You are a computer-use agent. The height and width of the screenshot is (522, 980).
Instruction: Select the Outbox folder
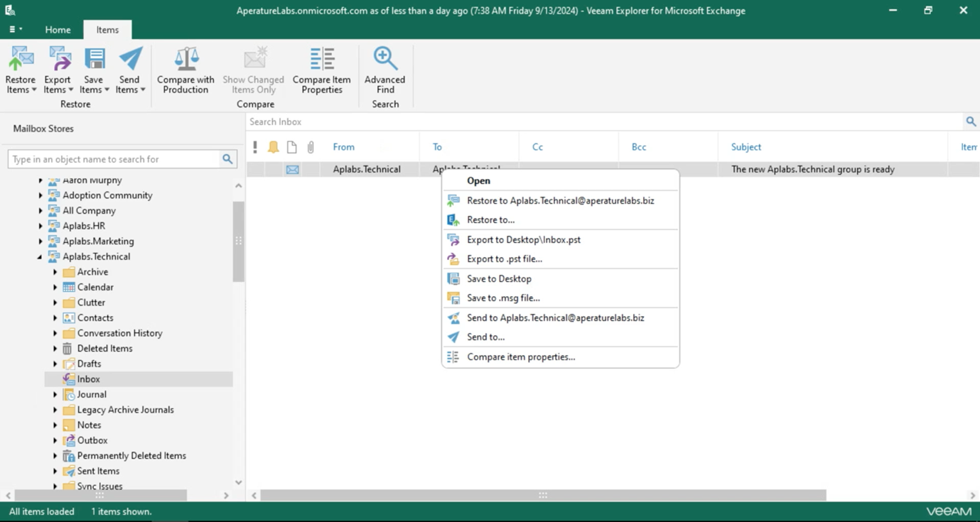tap(92, 440)
